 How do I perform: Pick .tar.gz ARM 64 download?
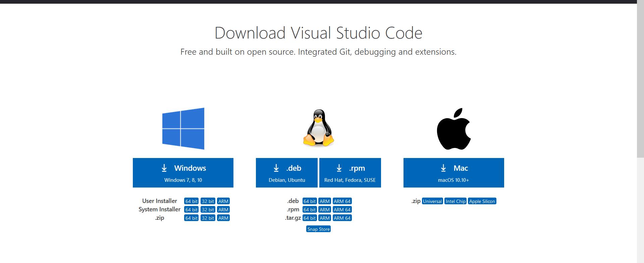point(342,218)
